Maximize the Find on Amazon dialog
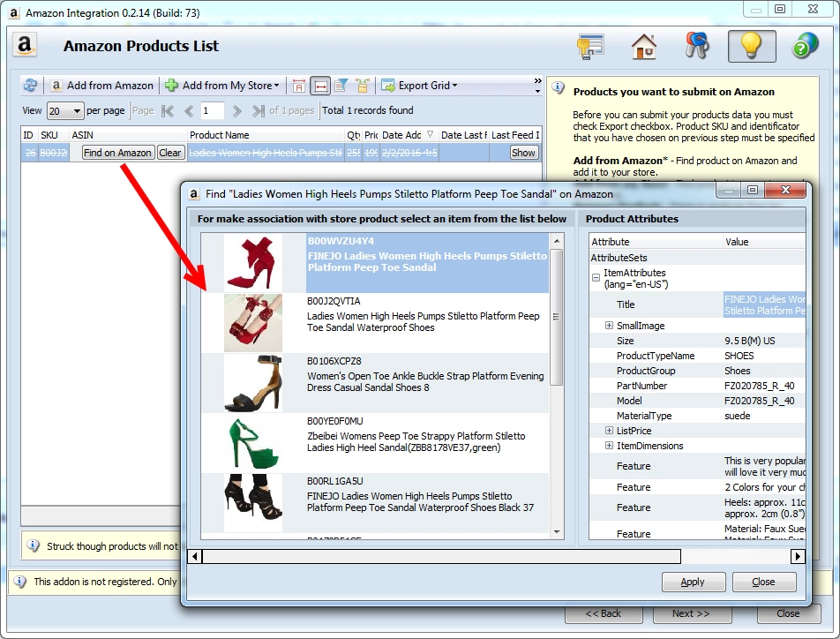The width and height of the screenshot is (840, 639). (x=753, y=190)
